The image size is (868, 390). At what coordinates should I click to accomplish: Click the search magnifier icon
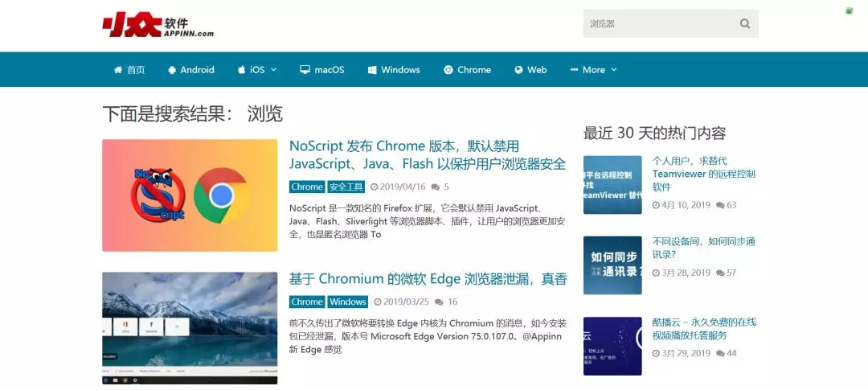tap(745, 24)
